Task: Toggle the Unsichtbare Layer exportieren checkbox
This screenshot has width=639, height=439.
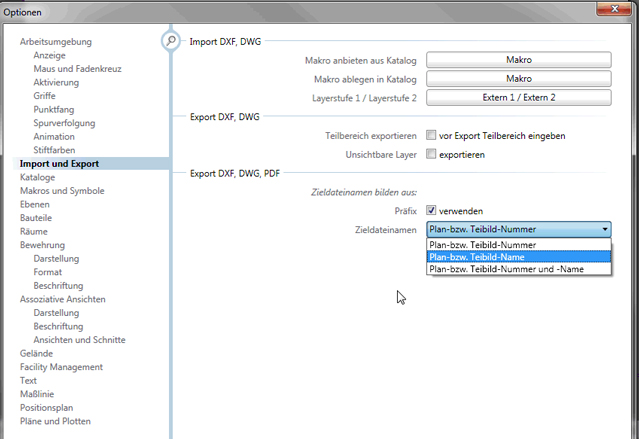Action: tap(431, 154)
